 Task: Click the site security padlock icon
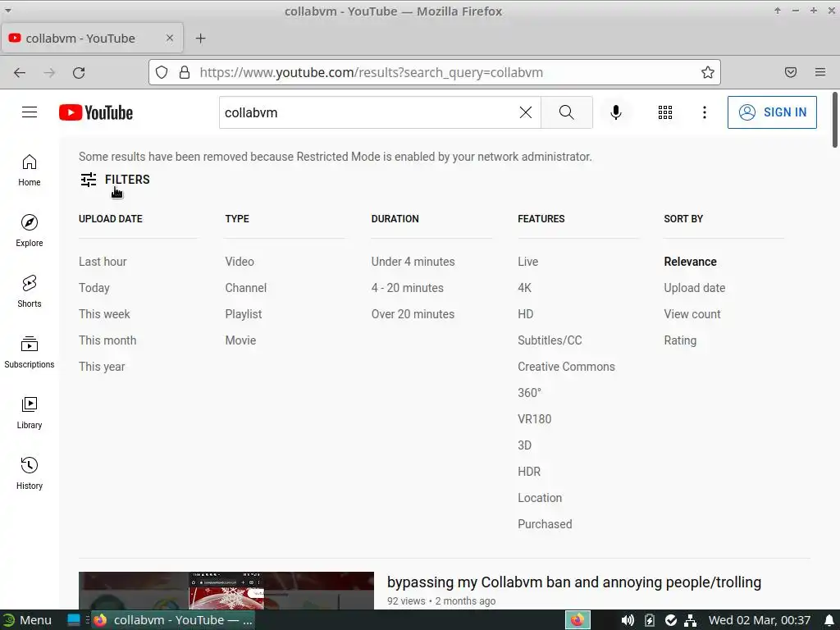pos(185,72)
